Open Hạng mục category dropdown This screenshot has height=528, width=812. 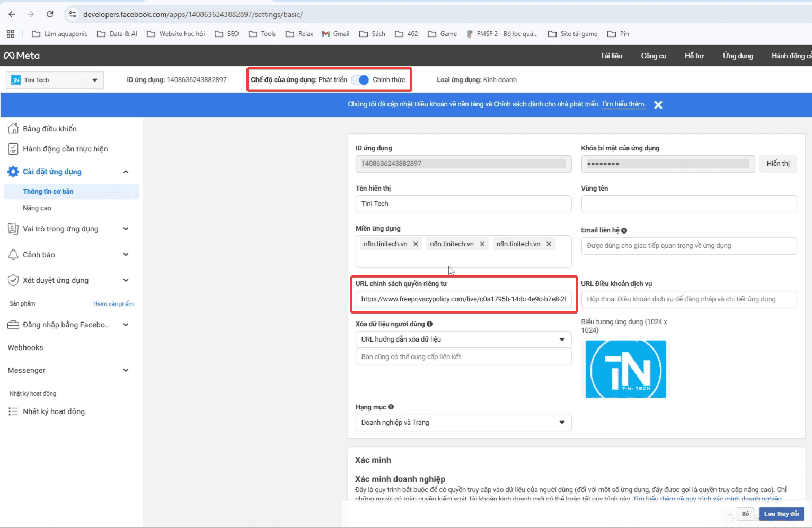(x=463, y=423)
